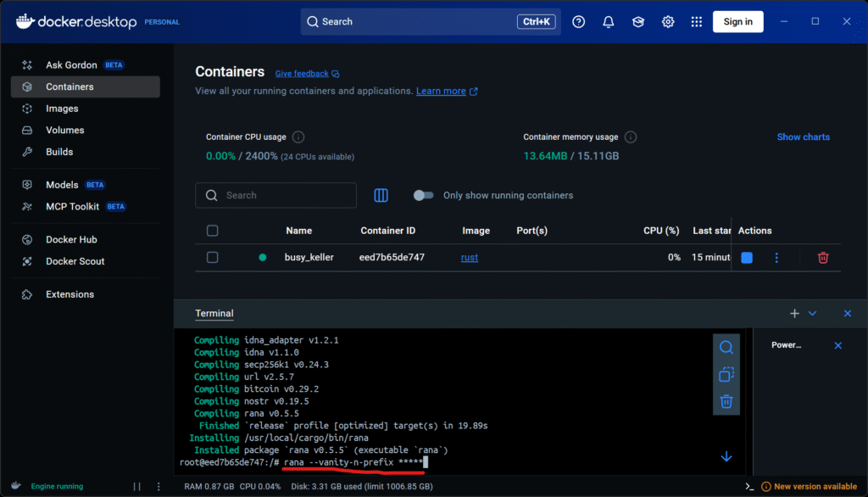Screen dimensions: 868x497
Task: Check the busy_keller row checkbox
Action: tap(213, 257)
